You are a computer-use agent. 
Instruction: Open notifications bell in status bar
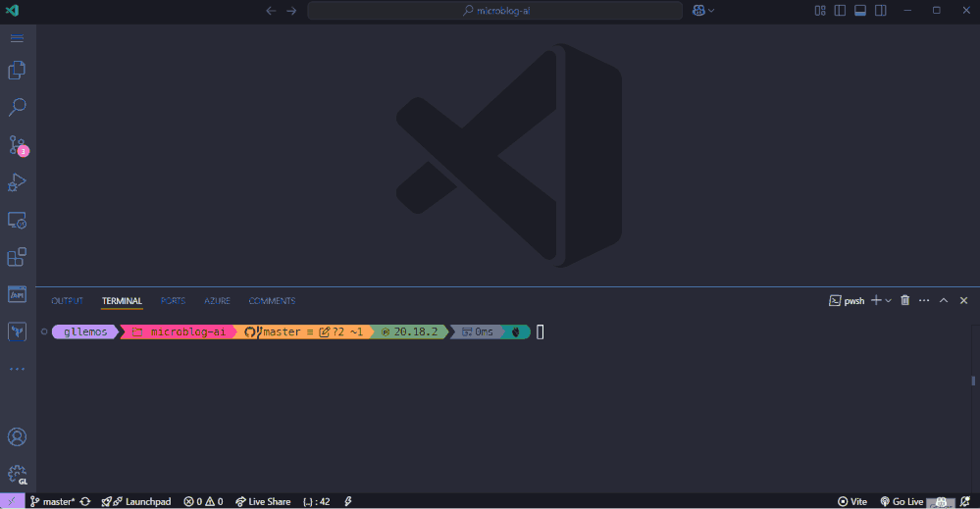[965, 501]
